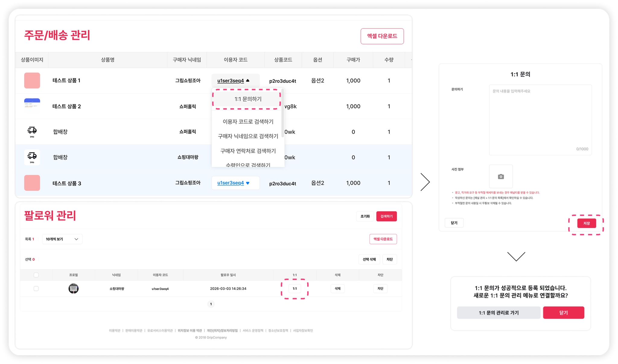Choose 이용자 코드로 검색하기 menu option
The height and width of the screenshot is (364, 618).
(248, 122)
